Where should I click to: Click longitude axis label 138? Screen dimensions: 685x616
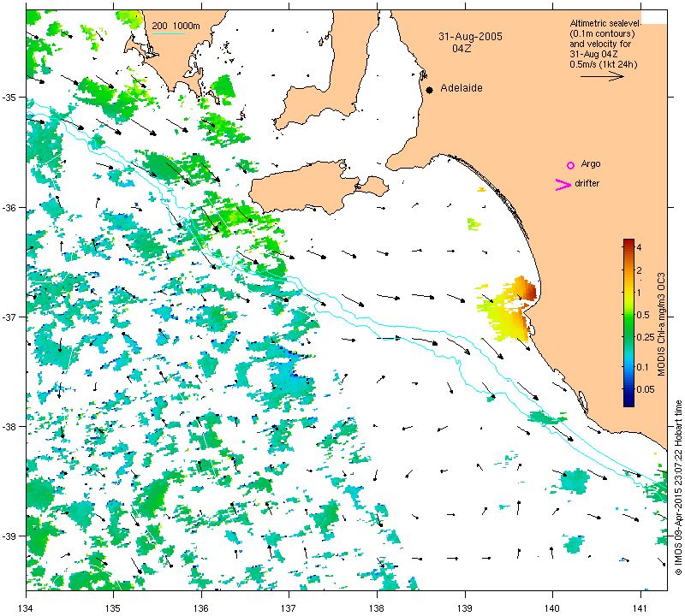click(x=377, y=607)
